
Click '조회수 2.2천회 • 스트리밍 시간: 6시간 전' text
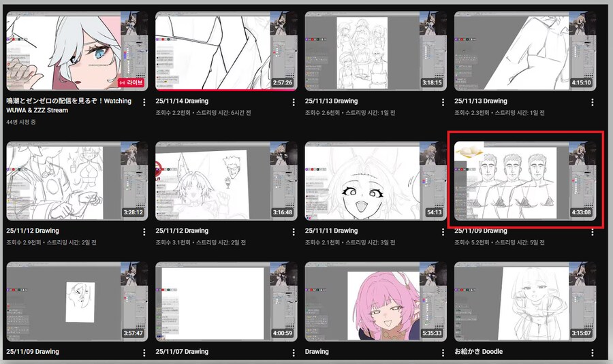(203, 113)
